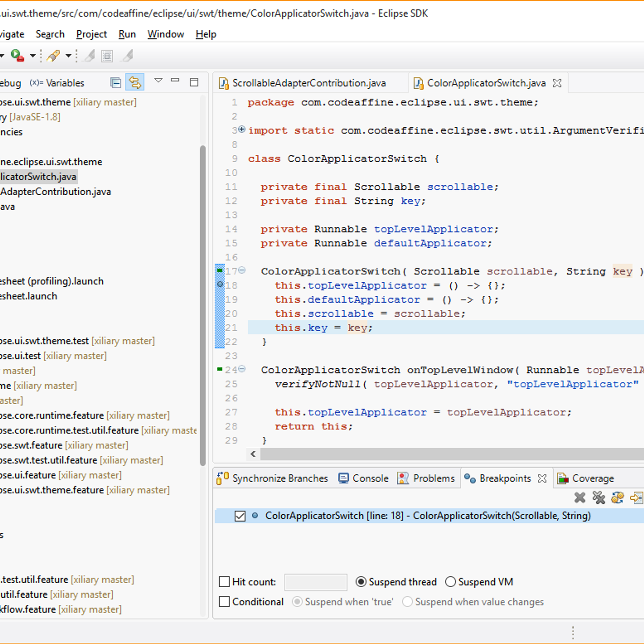Uncheck the ColorApplicatorSwitch line 18 breakpoint
This screenshot has width=644, height=644.
point(240,516)
